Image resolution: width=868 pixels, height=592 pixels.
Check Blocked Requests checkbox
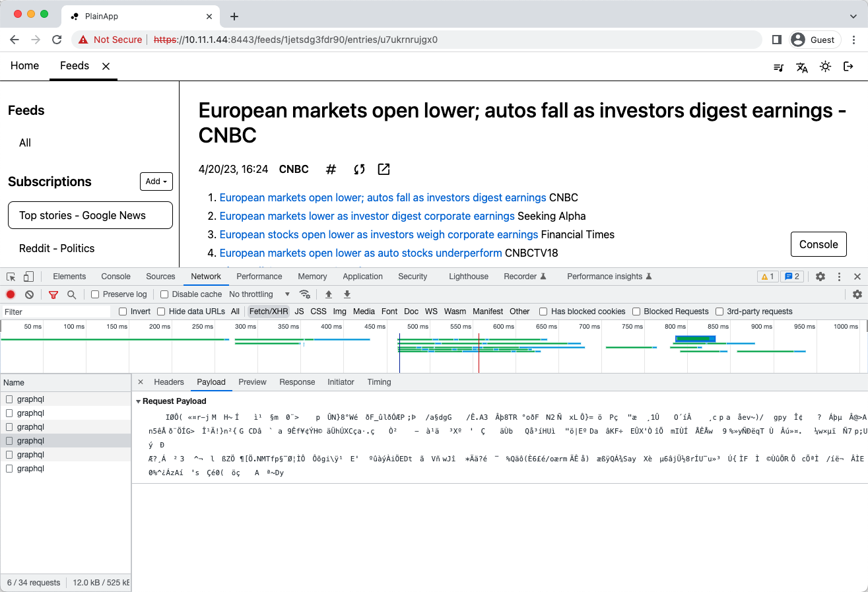[636, 312]
